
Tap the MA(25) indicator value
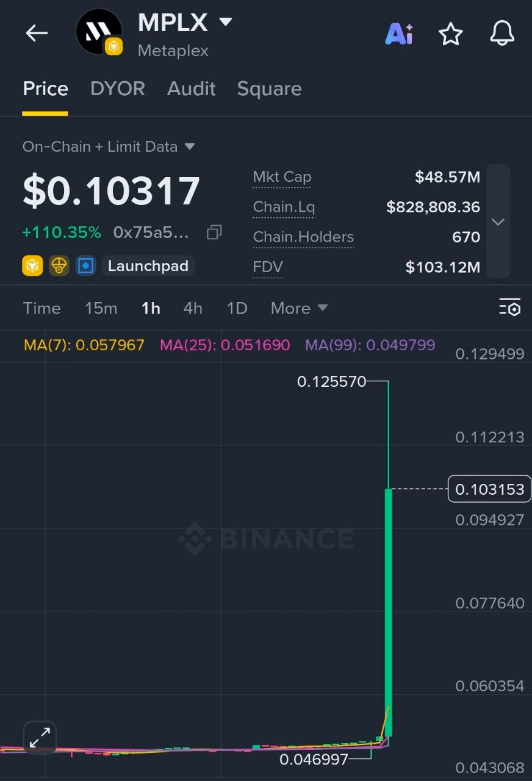(225, 345)
